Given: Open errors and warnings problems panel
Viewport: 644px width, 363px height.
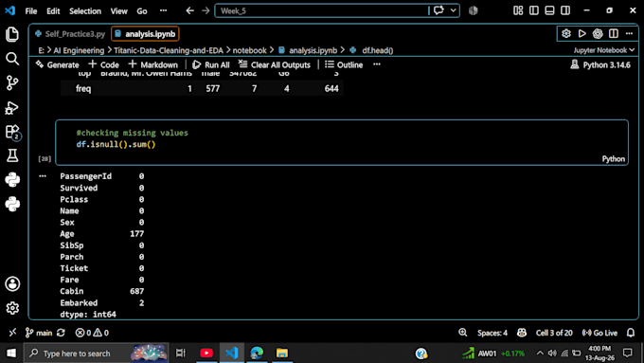Looking at the screenshot, I should [92, 333].
